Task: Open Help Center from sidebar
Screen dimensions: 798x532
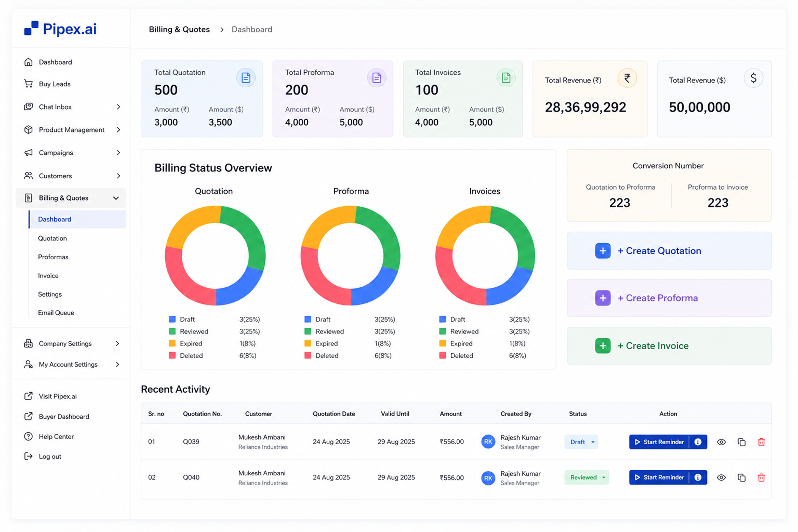Action: (x=56, y=436)
